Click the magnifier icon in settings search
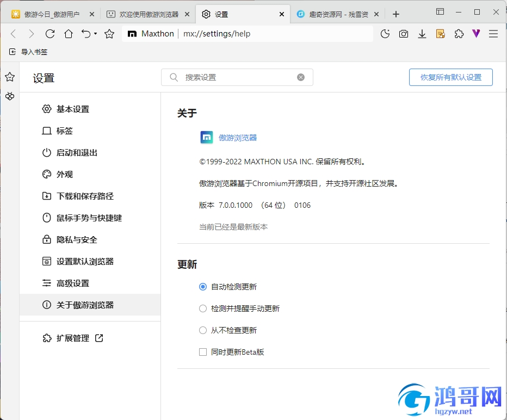The width and height of the screenshot is (507, 420). click(174, 77)
